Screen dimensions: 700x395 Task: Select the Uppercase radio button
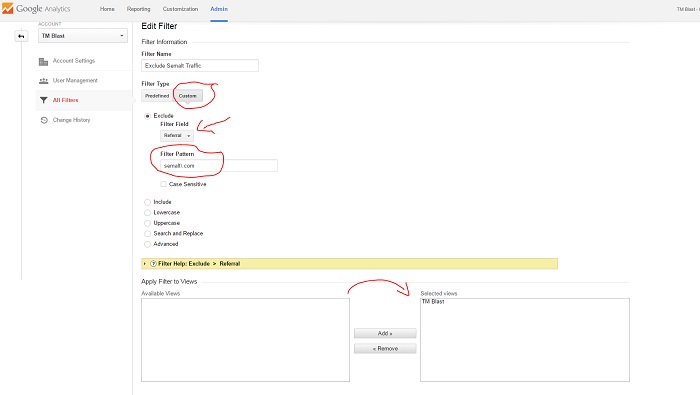147,223
